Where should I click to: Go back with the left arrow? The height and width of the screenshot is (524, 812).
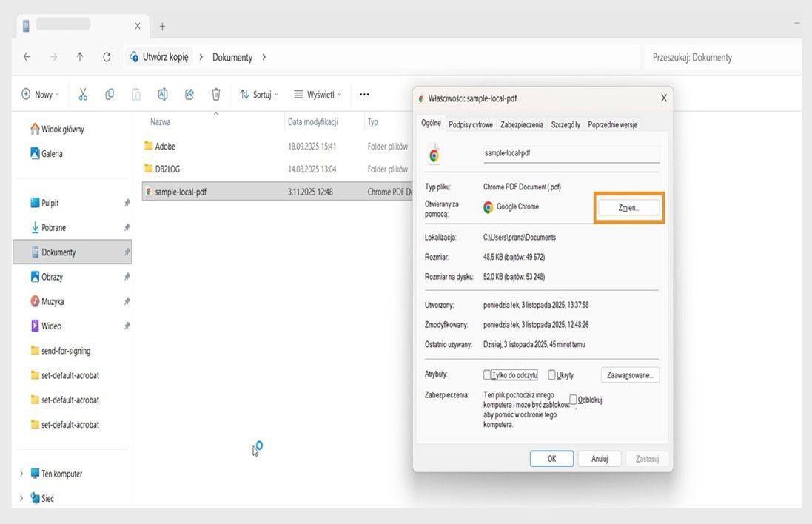(27, 57)
